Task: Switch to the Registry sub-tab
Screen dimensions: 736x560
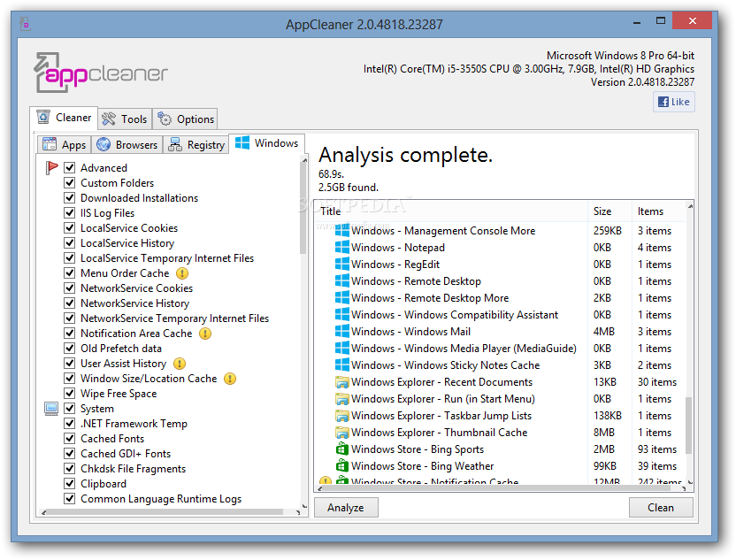Action: pyautogui.click(x=196, y=144)
